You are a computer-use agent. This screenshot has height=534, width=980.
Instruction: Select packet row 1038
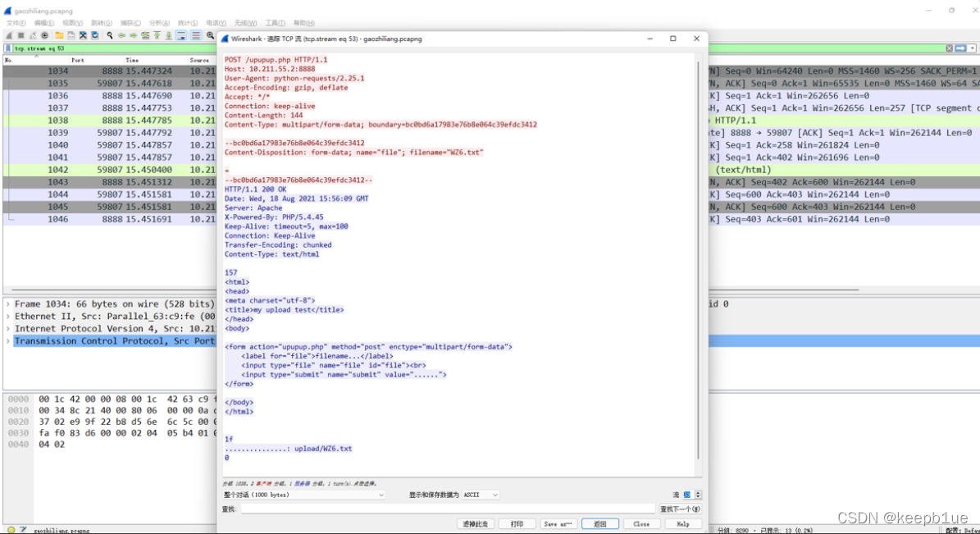tap(110, 121)
